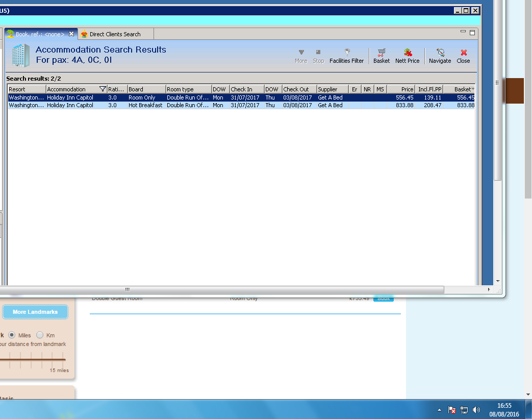Close the search results with red X

[x=463, y=56]
